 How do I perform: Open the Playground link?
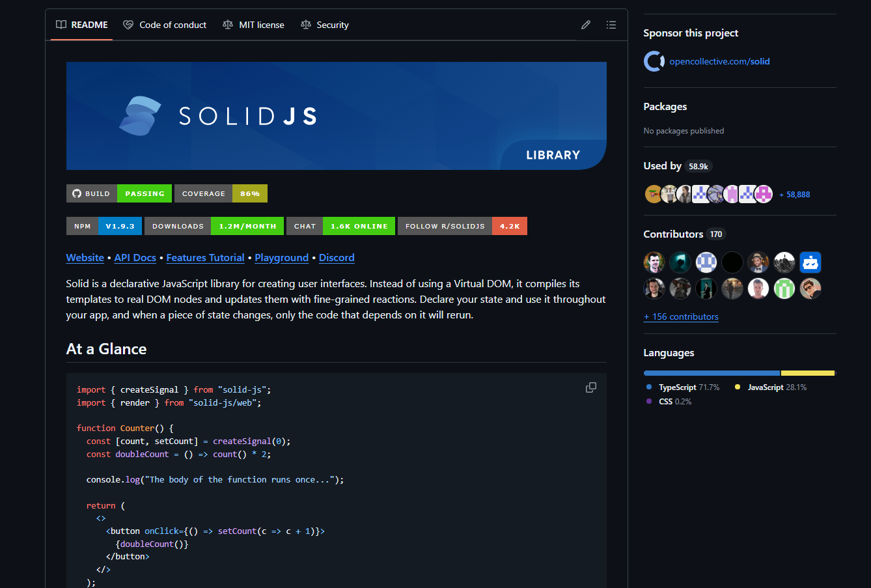[x=281, y=258]
